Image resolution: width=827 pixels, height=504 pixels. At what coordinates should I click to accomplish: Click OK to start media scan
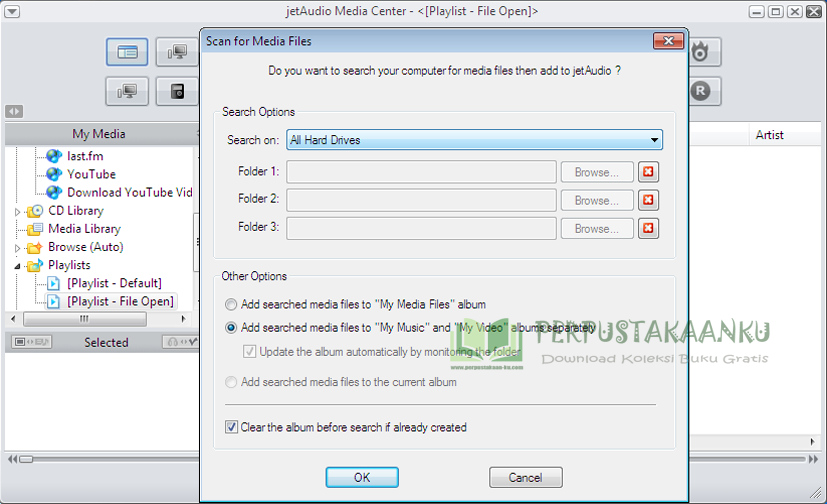click(x=362, y=478)
